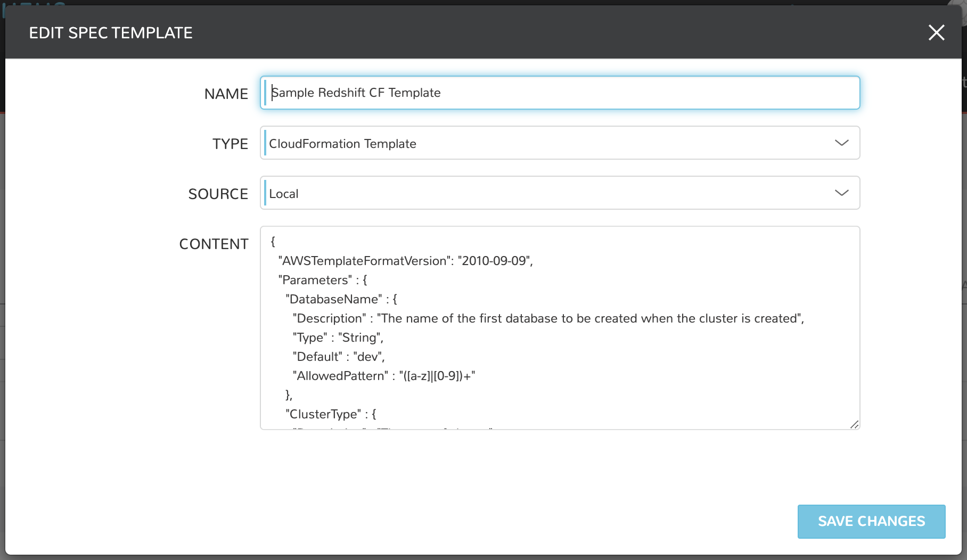The image size is (967, 560).
Task: Click the "ClusterType" line in content
Action: click(x=331, y=414)
